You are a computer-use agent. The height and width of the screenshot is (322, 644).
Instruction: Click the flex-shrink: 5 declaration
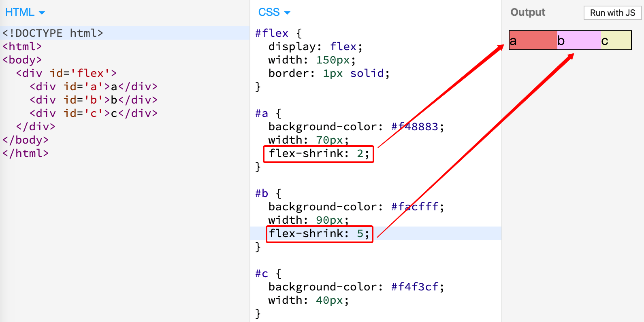pyautogui.click(x=319, y=233)
